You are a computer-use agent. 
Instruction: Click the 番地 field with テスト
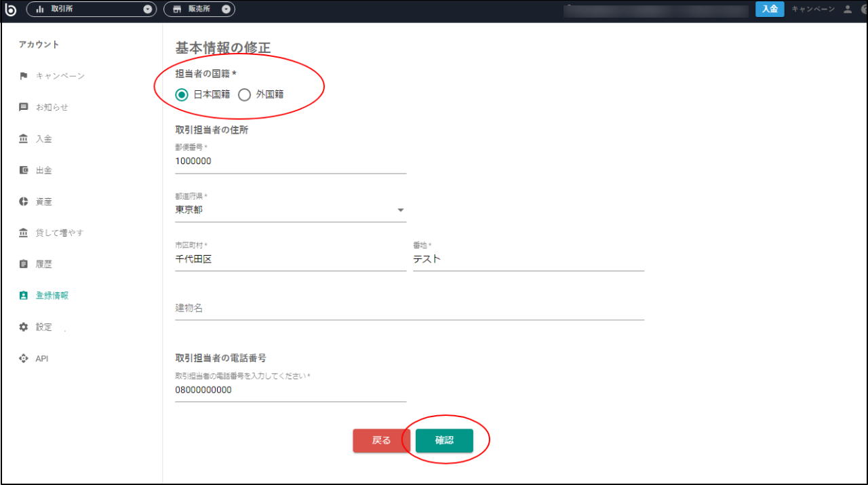click(528, 259)
